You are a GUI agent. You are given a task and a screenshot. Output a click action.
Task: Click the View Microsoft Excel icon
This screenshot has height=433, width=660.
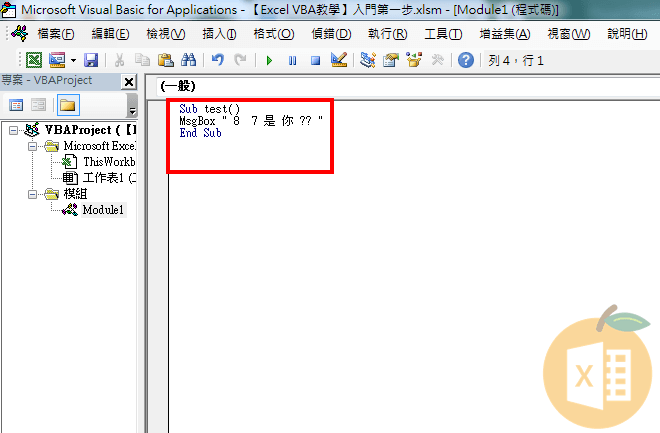(x=33, y=60)
